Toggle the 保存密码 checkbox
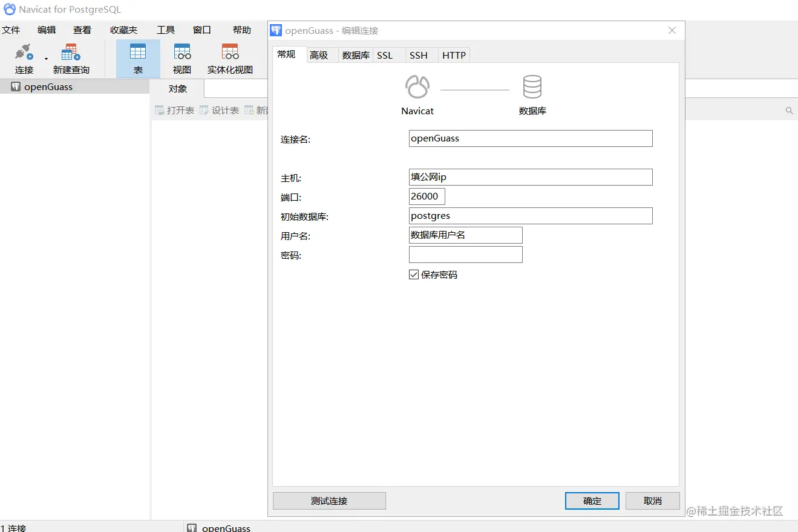The height and width of the screenshot is (532, 798). coord(414,274)
